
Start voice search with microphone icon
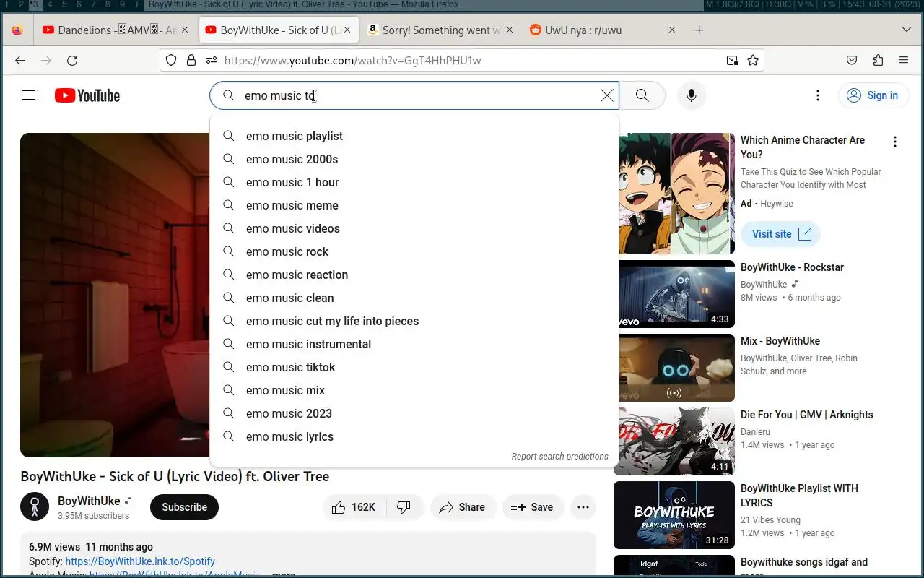point(691,95)
